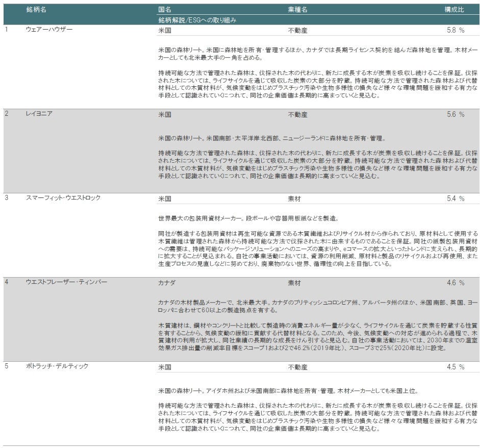The height and width of the screenshot is (448, 480).
Task: Click 素材 sector in the スマーフィット・ウエストロック row
Action: click(294, 198)
